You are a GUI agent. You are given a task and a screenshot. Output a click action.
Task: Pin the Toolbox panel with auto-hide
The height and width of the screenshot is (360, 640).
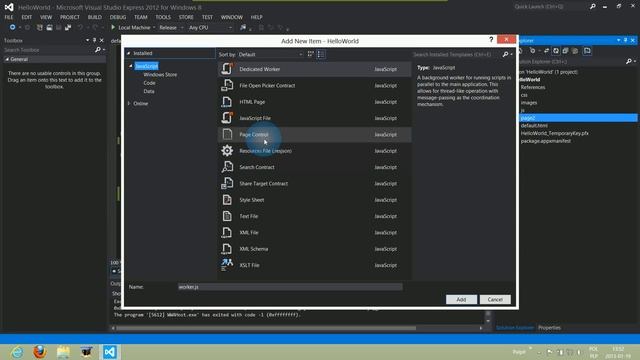94,40
